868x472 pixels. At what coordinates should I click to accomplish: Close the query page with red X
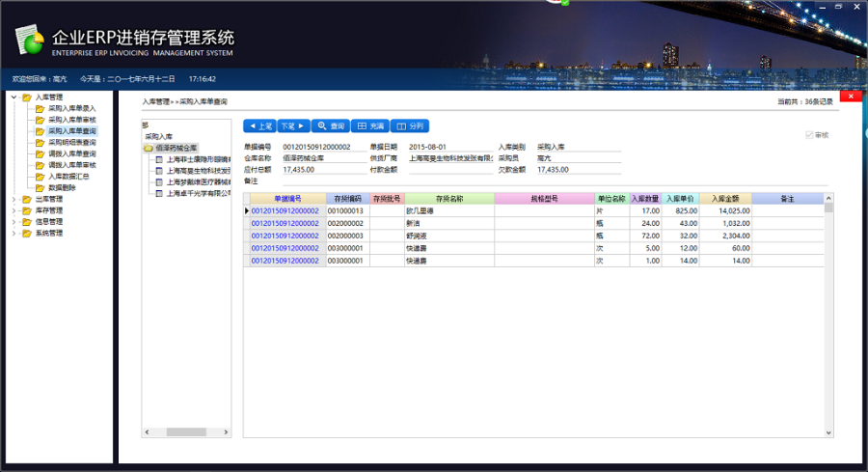coord(851,97)
